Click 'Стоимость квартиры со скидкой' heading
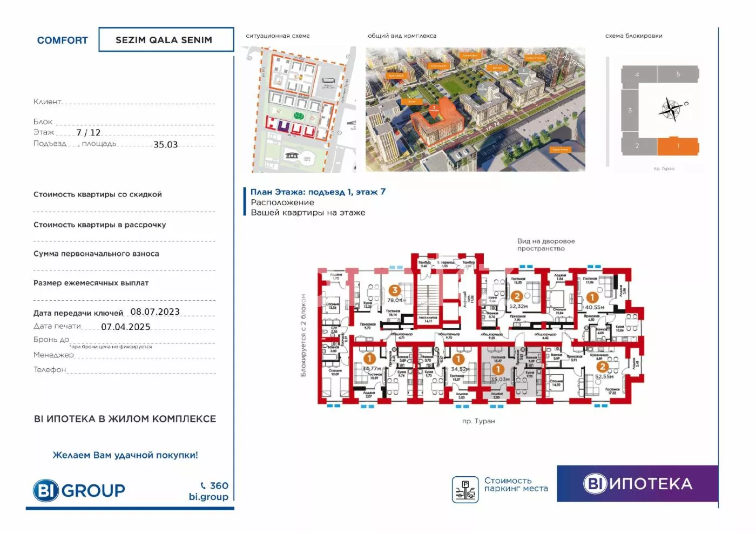This screenshot has width=756, height=534. [98, 194]
